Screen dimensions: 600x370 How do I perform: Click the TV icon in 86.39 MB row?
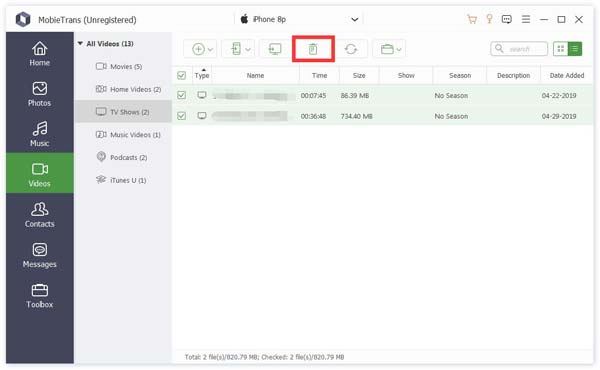(x=202, y=95)
